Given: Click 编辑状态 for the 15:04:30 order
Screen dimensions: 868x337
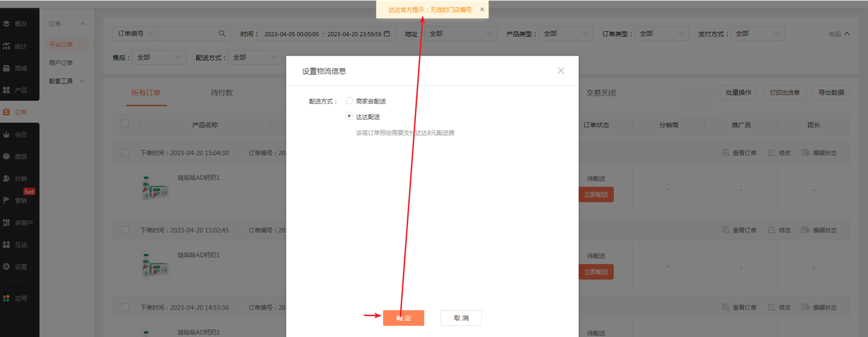Looking at the screenshot, I should pyautogui.click(x=819, y=153).
